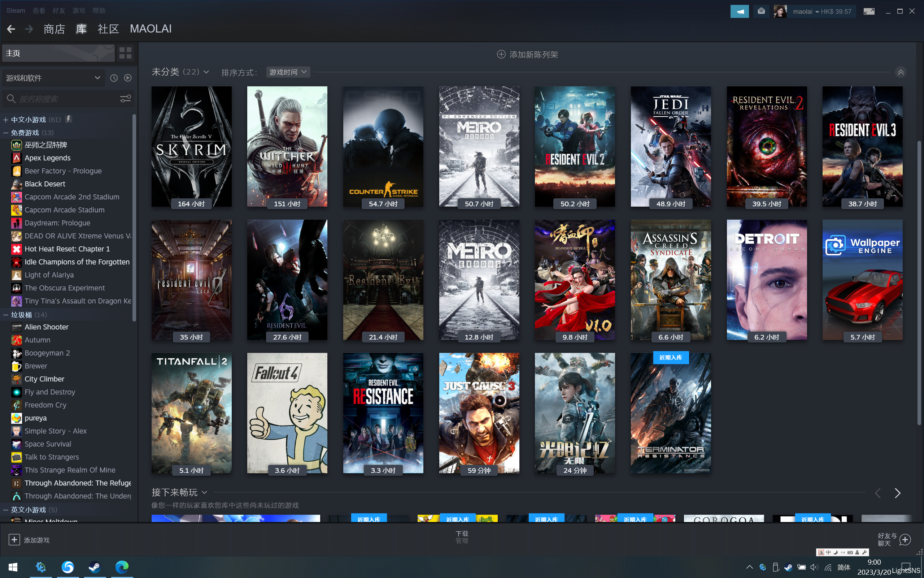This screenshot has width=924, height=578.
Task: Open Microsoft Edge from the taskbar
Action: click(122, 566)
